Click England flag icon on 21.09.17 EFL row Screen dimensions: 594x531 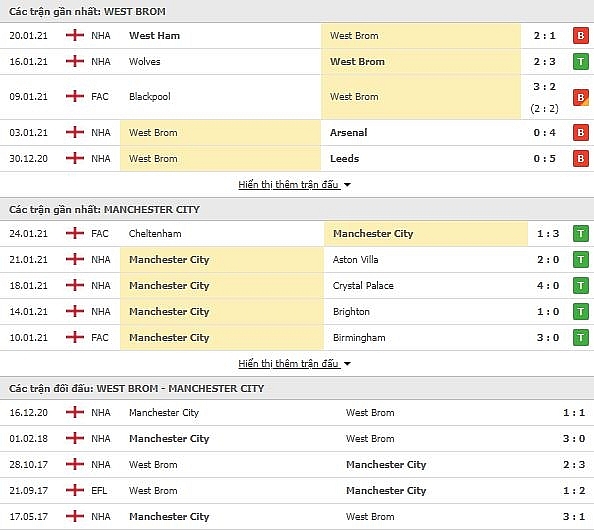click(75, 490)
